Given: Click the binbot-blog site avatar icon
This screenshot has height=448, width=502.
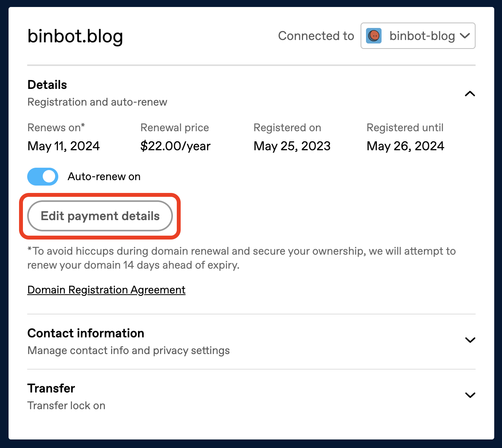Looking at the screenshot, I should [x=374, y=36].
